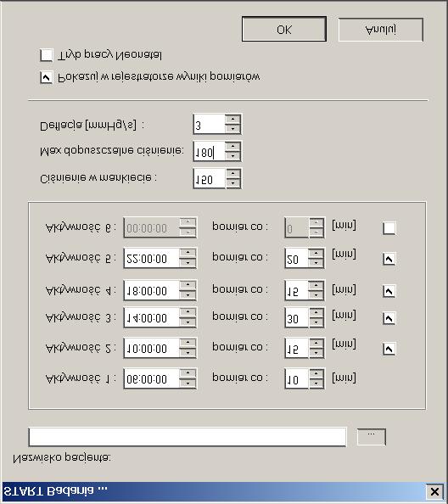Enable the Tryb pracy Neonatal checkbox
This screenshot has height=504, width=448.
(47, 55)
